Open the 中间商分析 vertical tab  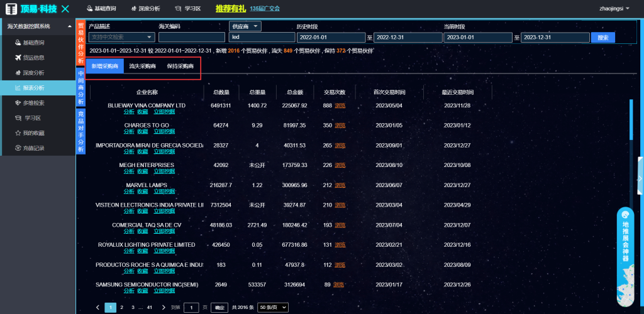[x=80, y=87]
